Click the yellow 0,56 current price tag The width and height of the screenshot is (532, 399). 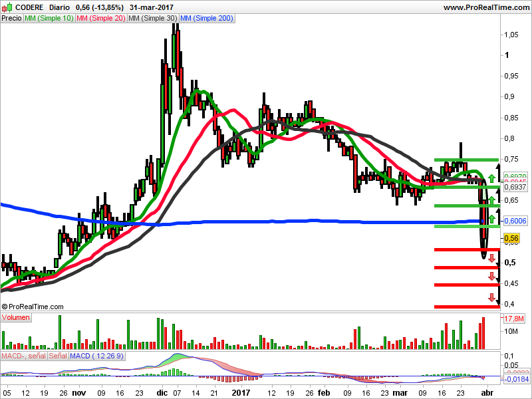click(511, 238)
